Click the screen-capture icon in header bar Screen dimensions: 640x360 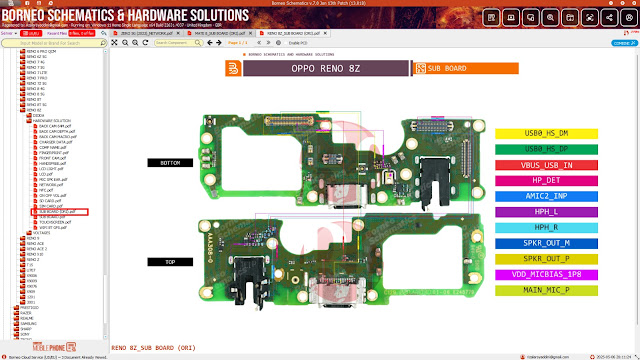point(590,18)
